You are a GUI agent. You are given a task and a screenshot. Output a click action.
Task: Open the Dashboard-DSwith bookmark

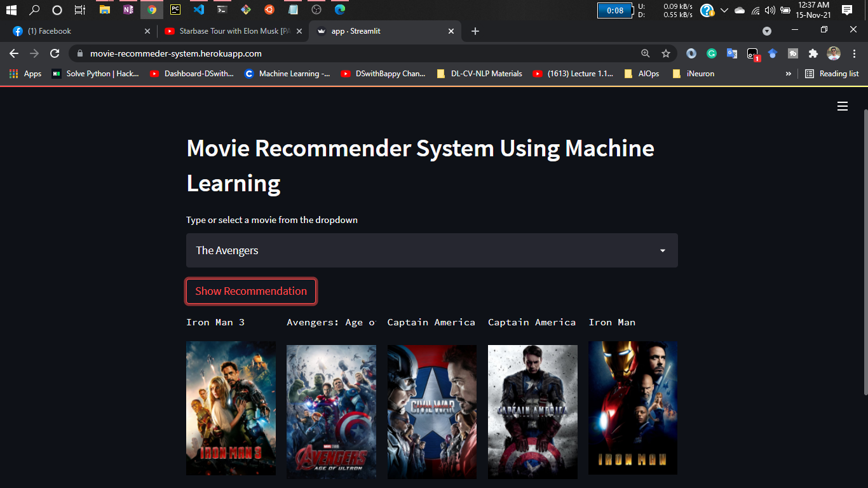pyautogui.click(x=192, y=74)
